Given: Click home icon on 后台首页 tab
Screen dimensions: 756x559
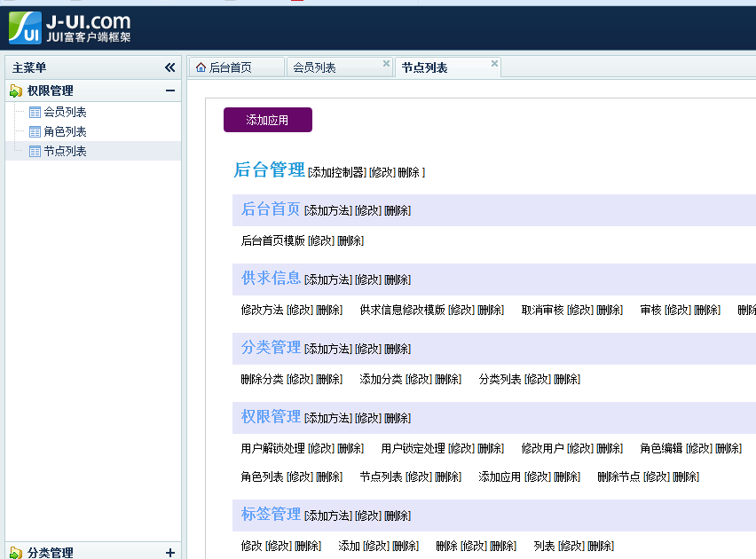Looking at the screenshot, I should (x=201, y=67).
